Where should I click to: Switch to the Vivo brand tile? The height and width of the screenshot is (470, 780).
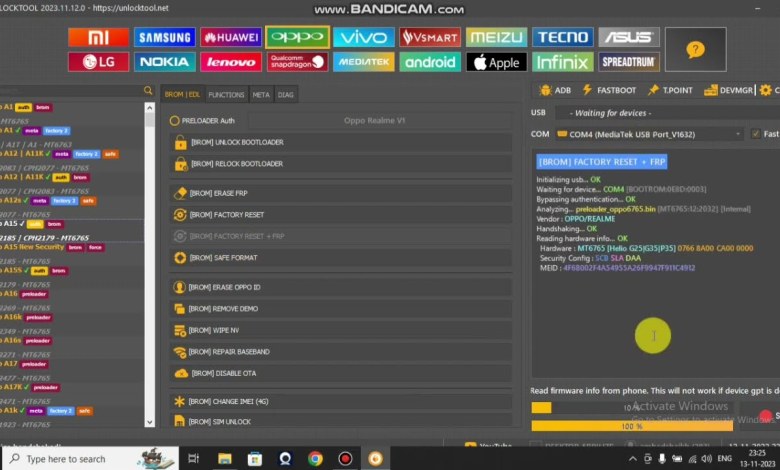364,37
